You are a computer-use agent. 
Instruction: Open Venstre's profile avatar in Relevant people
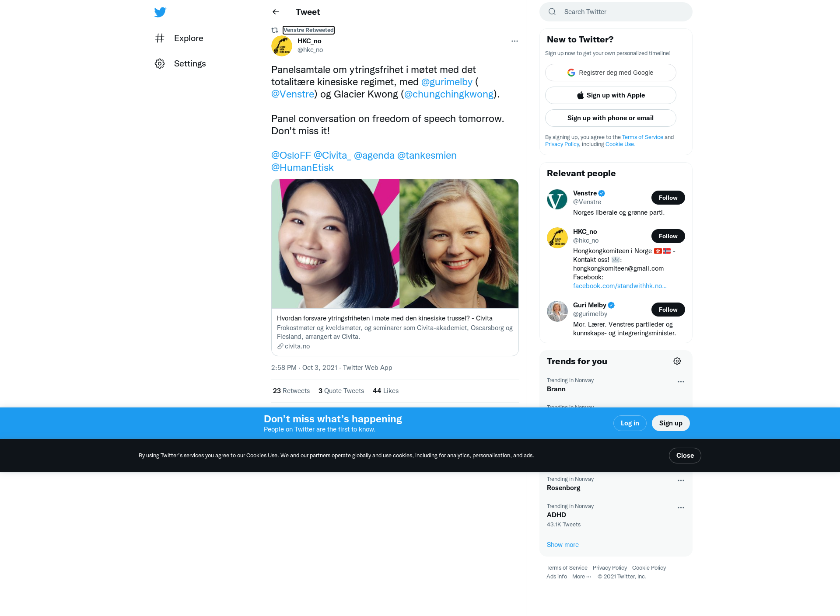557,199
